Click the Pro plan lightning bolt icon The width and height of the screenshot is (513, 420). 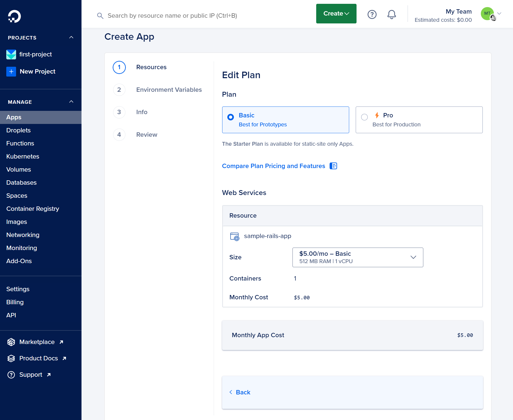pos(377,115)
